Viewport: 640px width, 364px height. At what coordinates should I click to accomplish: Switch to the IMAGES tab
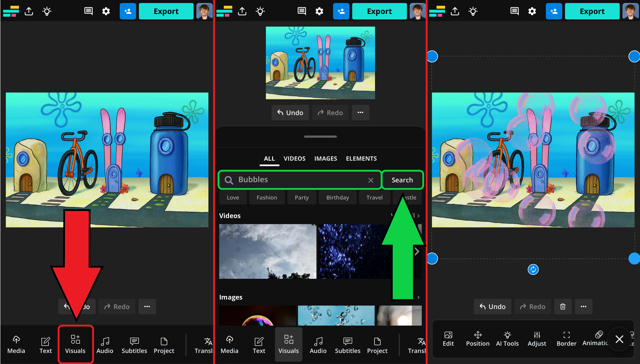pos(325,158)
